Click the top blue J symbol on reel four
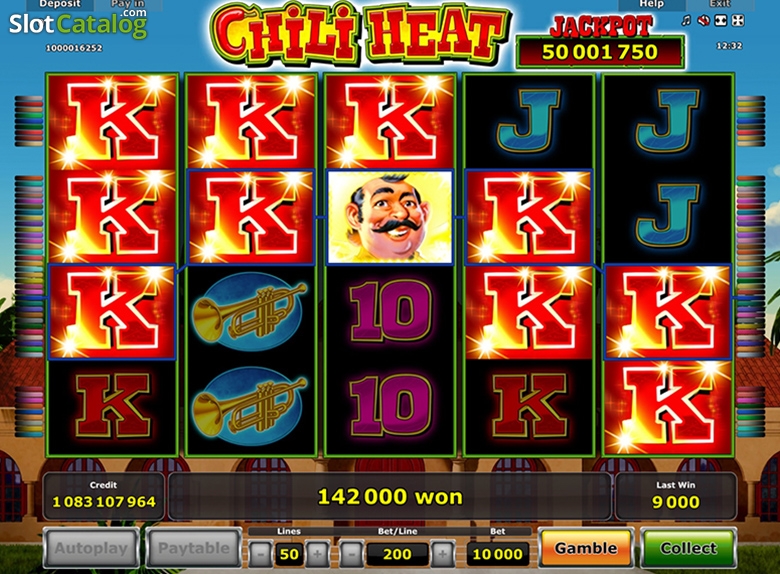 coord(529,121)
